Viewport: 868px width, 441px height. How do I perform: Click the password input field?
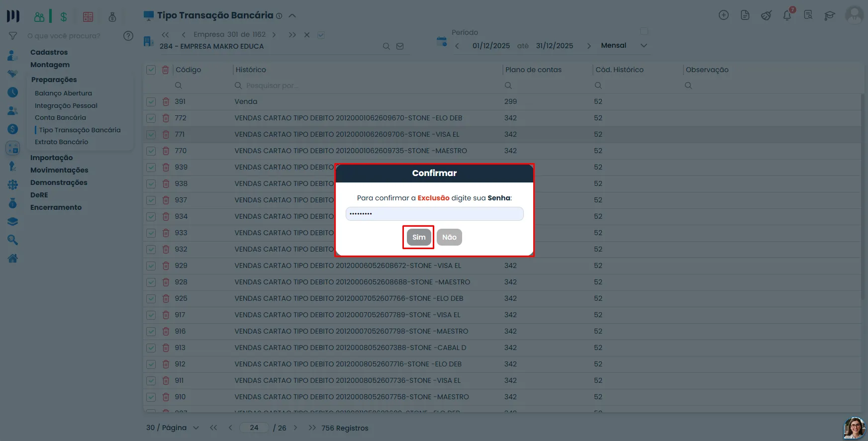pos(434,214)
